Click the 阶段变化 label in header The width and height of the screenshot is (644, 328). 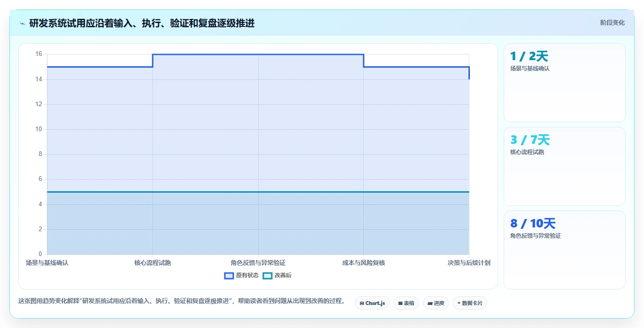(x=612, y=23)
